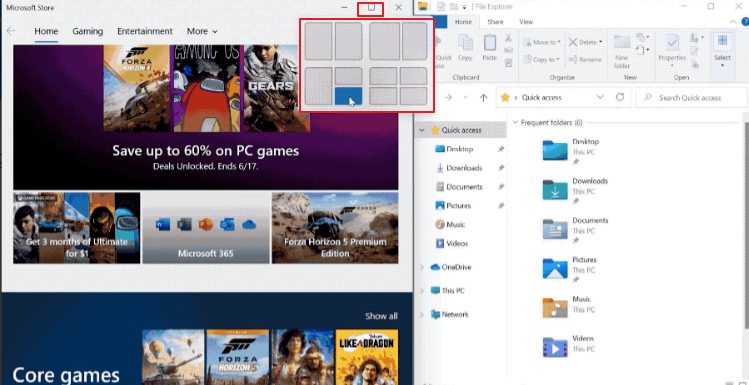Select the Downloads folder icon in Frequent folders
The width and height of the screenshot is (749, 385).
555,190
